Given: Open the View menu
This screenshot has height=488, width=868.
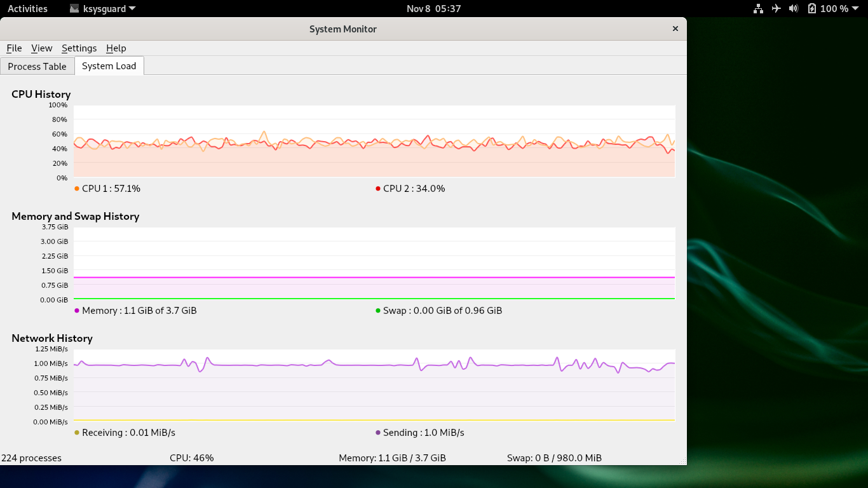Looking at the screenshot, I should click(41, 48).
